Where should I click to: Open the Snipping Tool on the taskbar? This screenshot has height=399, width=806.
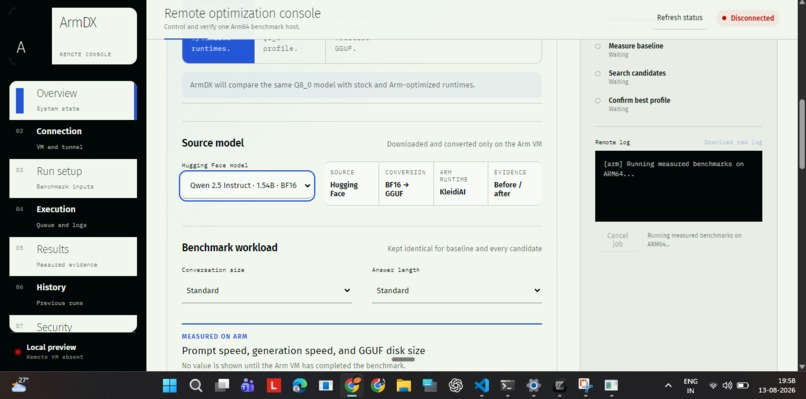585,385
